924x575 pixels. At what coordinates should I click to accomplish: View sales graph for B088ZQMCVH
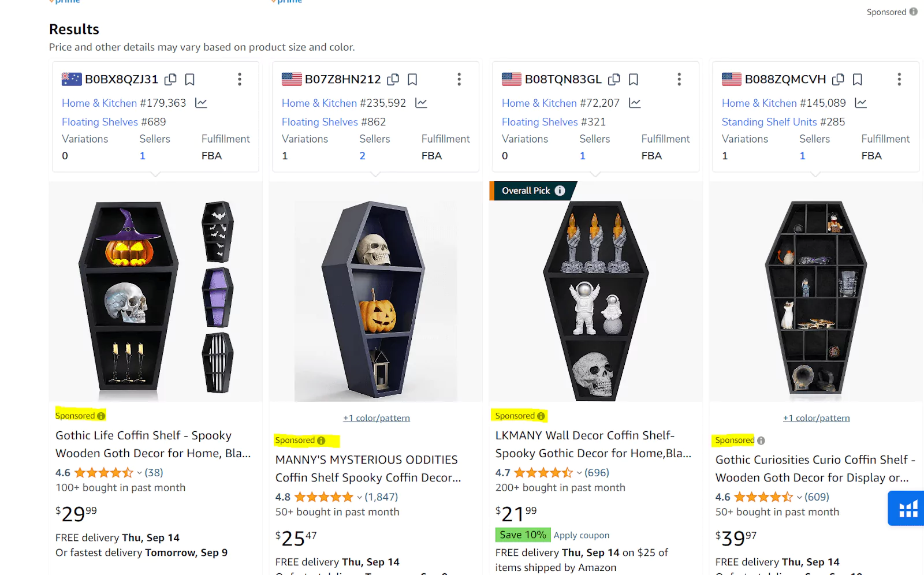click(x=860, y=103)
